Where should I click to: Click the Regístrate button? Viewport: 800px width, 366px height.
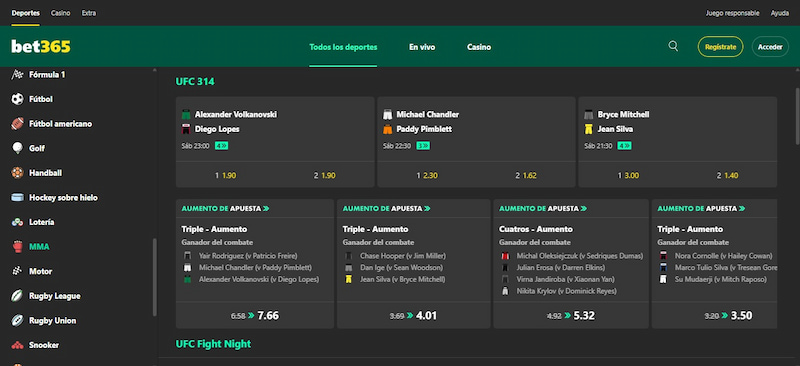click(720, 46)
